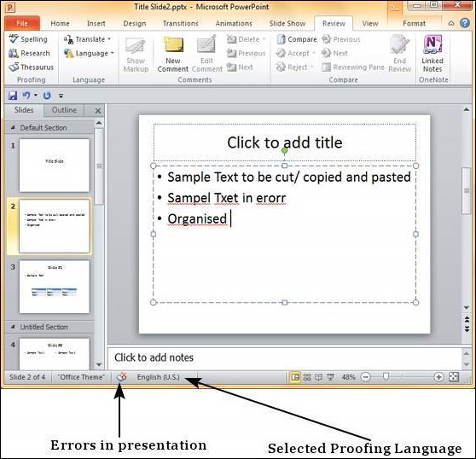Click the 'Click to add notes' area

(x=285, y=357)
